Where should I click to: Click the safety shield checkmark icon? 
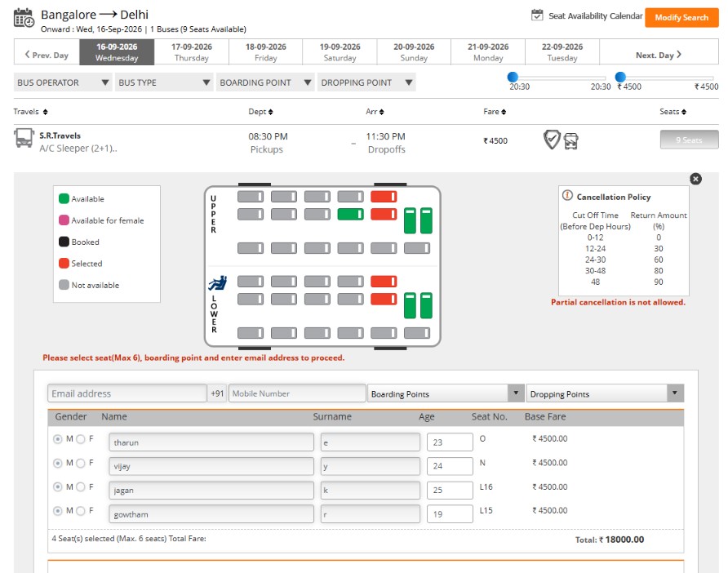pyautogui.click(x=552, y=140)
